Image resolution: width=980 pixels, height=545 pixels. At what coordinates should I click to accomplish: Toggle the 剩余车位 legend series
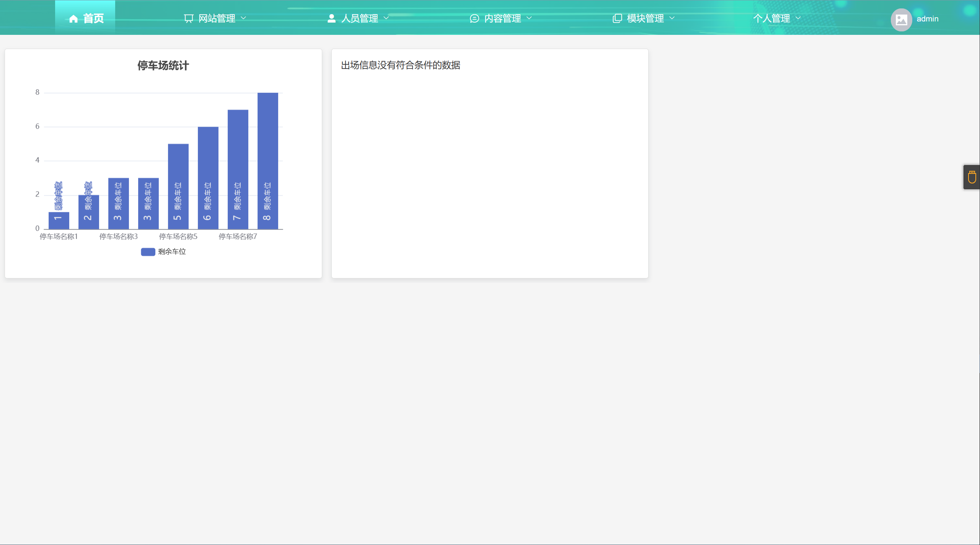pyautogui.click(x=172, y=252)
